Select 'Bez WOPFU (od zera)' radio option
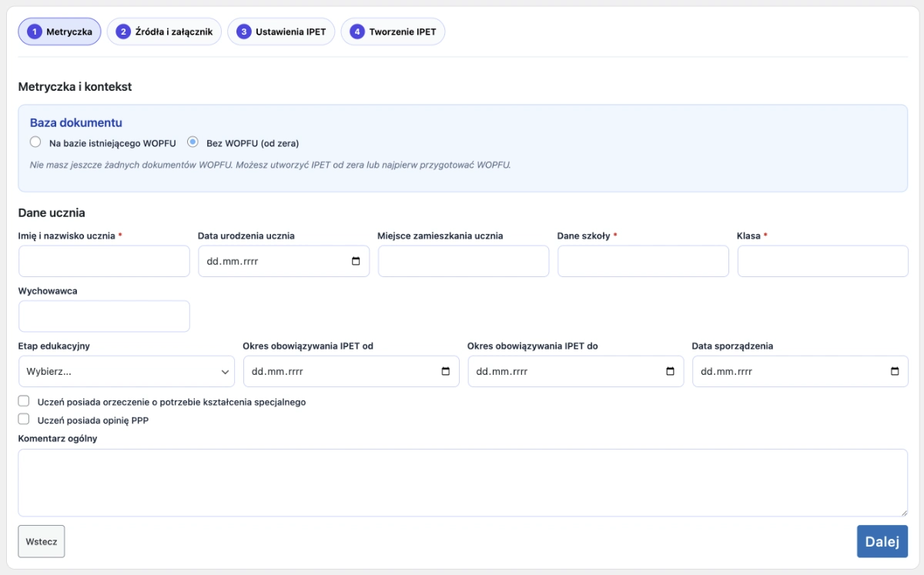924x575 pixels. pos(193,142)
